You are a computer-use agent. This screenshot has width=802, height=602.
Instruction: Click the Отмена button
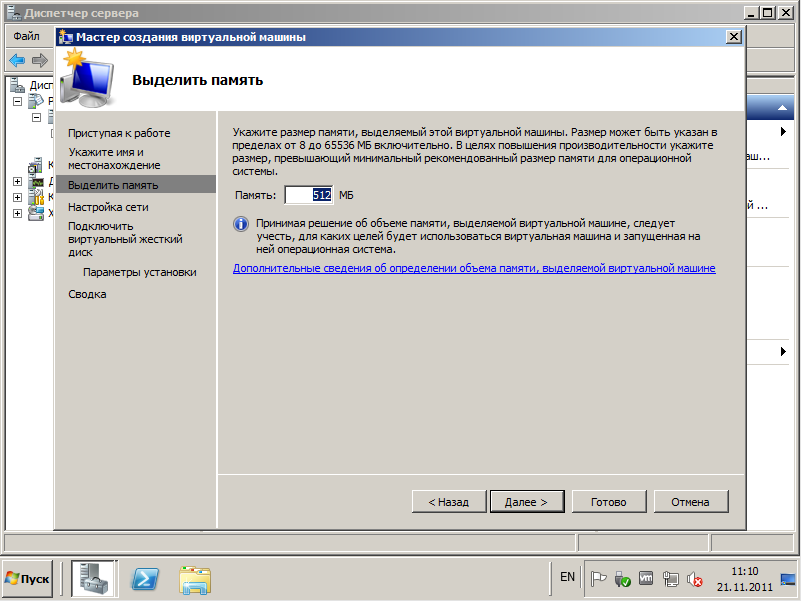[x=690, y=502]
